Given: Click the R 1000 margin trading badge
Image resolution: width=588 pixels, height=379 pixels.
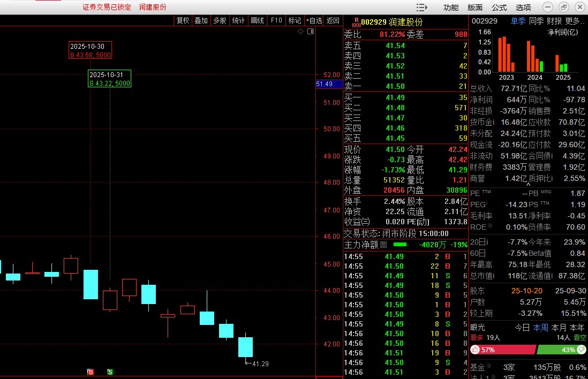Looking at the screenshot, I should point(356,22).
